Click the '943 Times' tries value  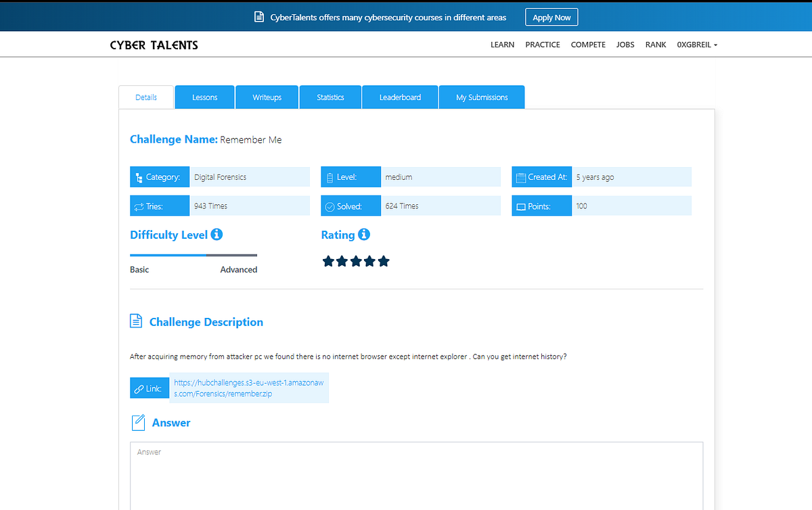click(x=210, y=206)
